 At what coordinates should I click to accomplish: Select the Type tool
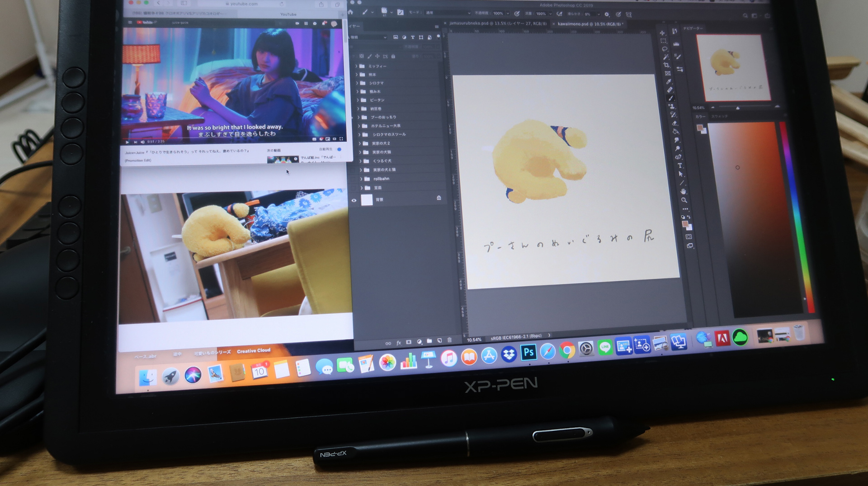(679, 165)
